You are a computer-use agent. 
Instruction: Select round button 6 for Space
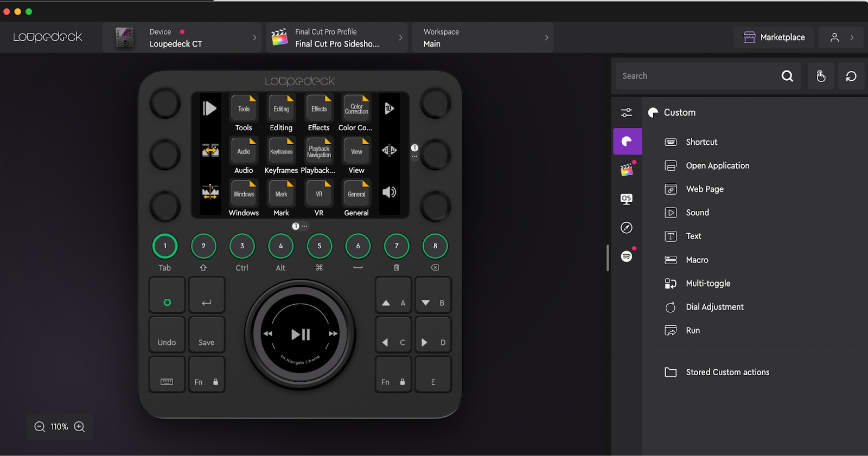point(358,246)
